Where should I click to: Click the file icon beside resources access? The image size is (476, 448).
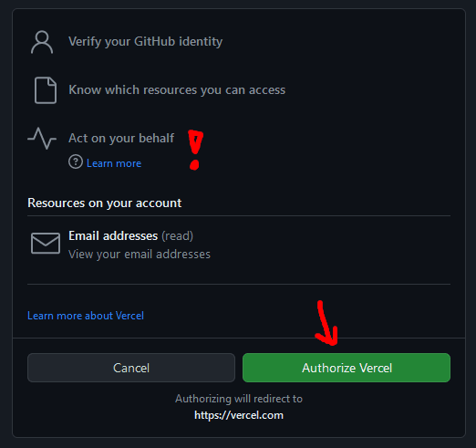pyautogui.click(x=46, y=90)
